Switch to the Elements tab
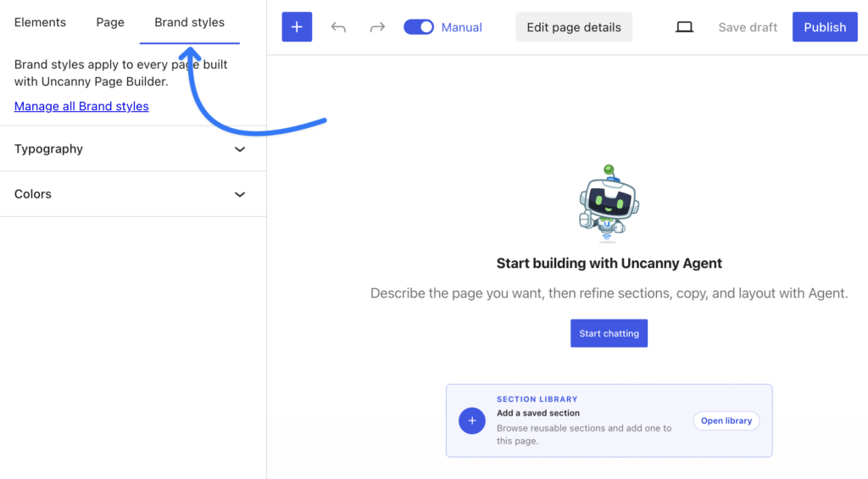Viewport: 868px width, 479px height. coord(40,22)
